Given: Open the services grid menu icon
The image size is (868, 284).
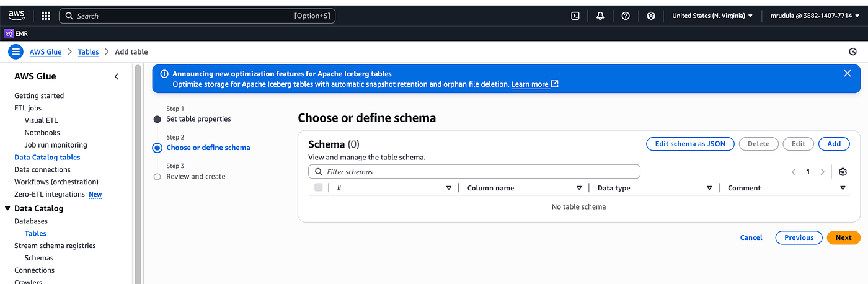Looking at the screenshot, I should [x=46, y=16].
